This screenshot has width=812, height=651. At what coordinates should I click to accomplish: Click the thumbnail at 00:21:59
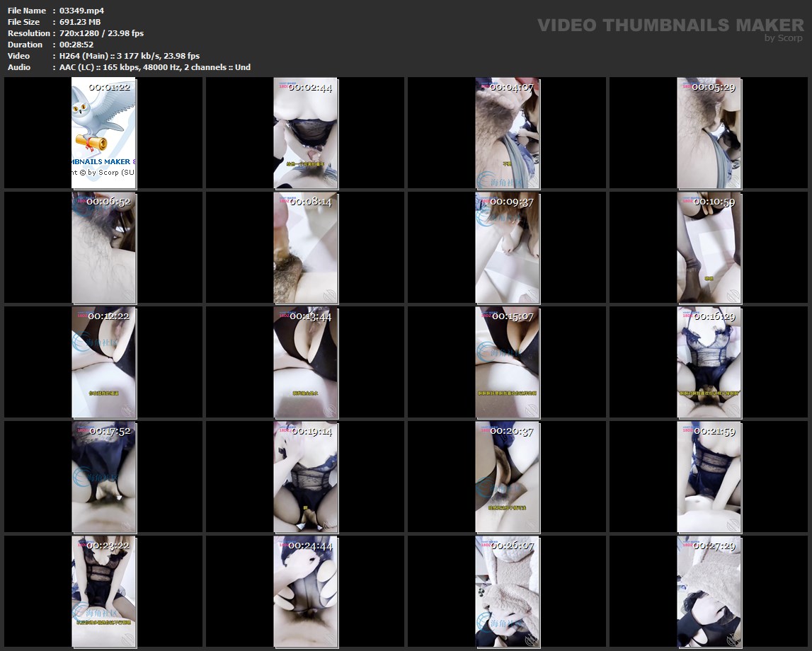[x=709, y=477]
